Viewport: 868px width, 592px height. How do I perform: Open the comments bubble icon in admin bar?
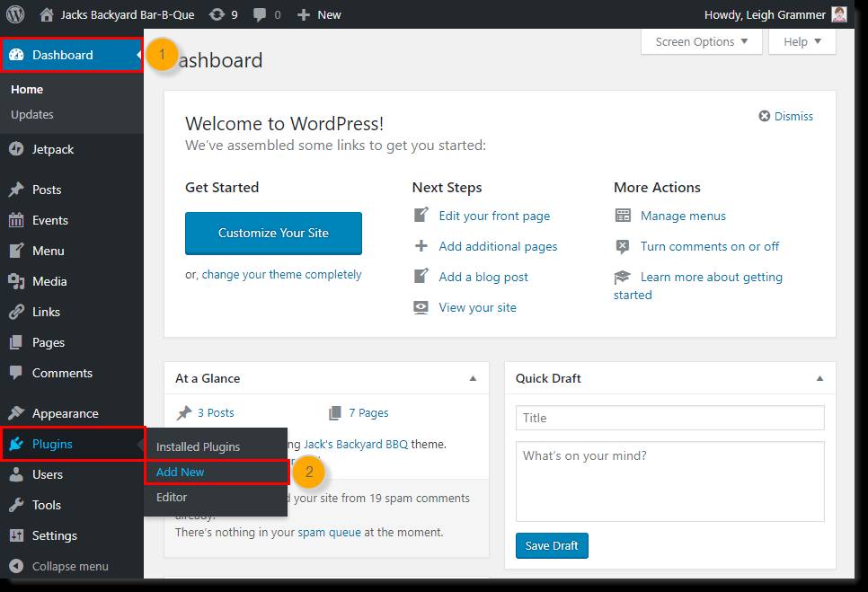click(x=259, y=15)
